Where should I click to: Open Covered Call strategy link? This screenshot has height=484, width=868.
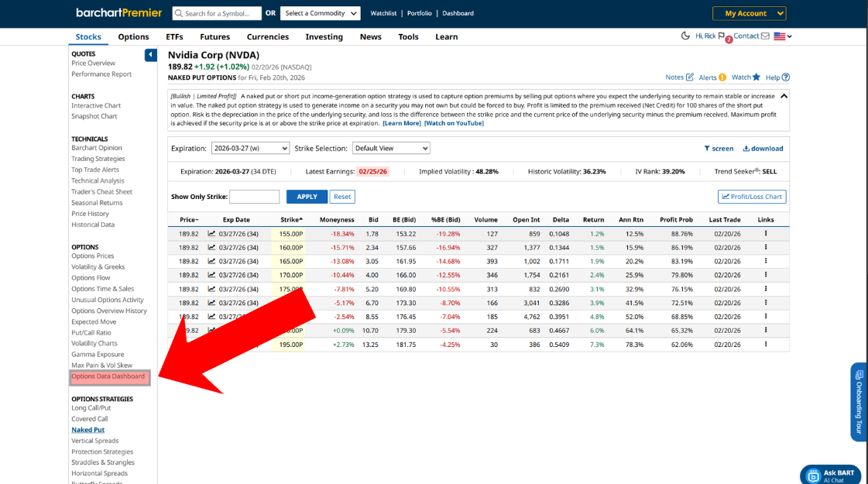pos(90,419)
